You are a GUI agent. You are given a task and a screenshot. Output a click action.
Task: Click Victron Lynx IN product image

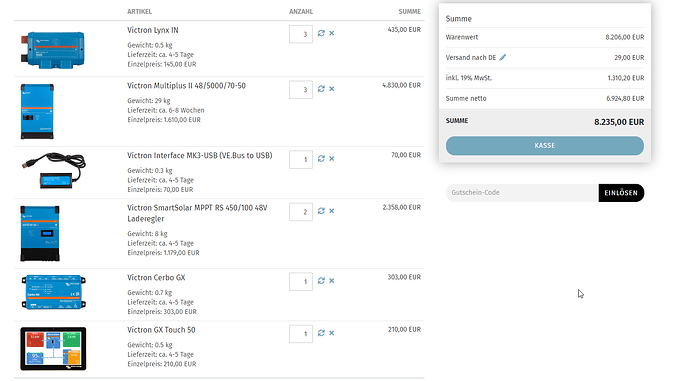point(53,49)
